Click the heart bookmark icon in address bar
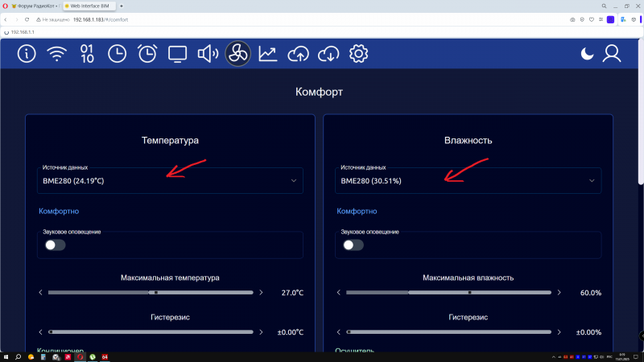This screenshot has width=644, height=362. [592, 19]
